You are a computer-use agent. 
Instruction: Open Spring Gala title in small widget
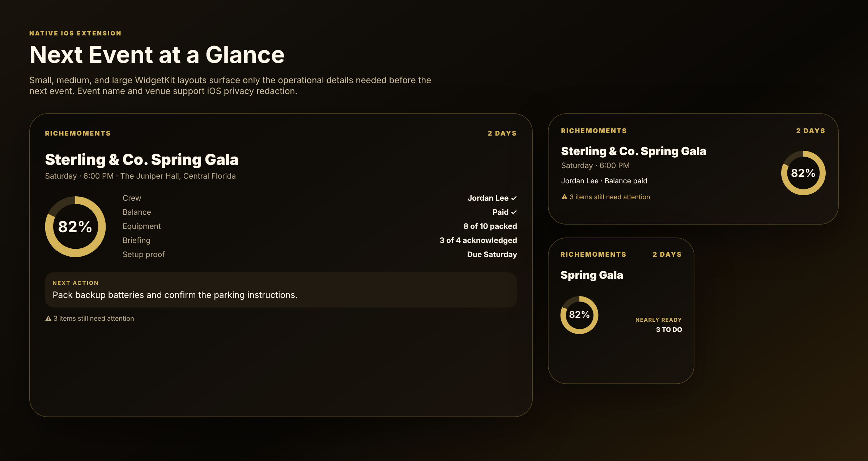592,275
